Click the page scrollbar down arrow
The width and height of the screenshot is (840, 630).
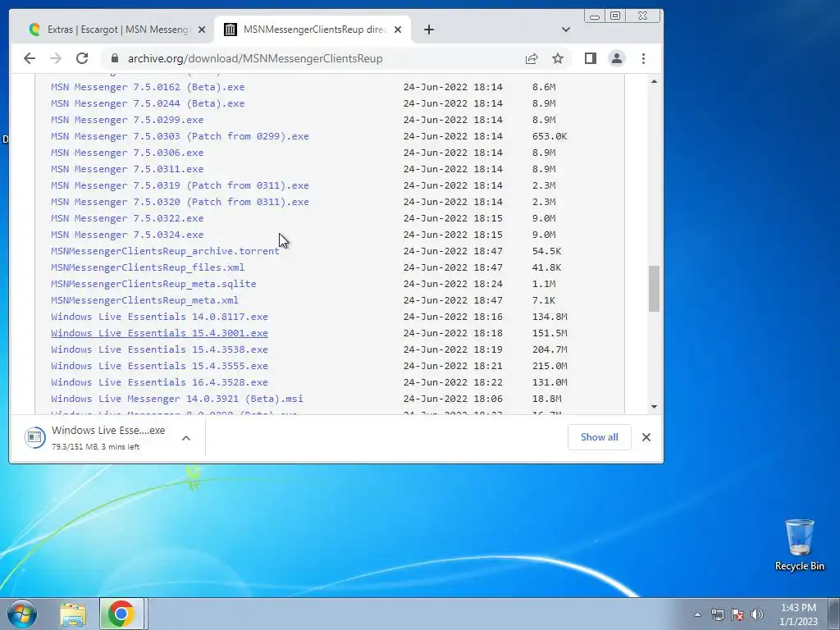pyautogui.click(x=654, y=407)
